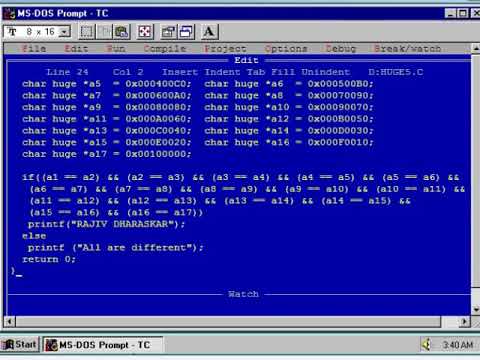Place cursor on the *a9 = 0x00080080 declaration
This screenshot has height=360, width=480.
click(107, 107)
